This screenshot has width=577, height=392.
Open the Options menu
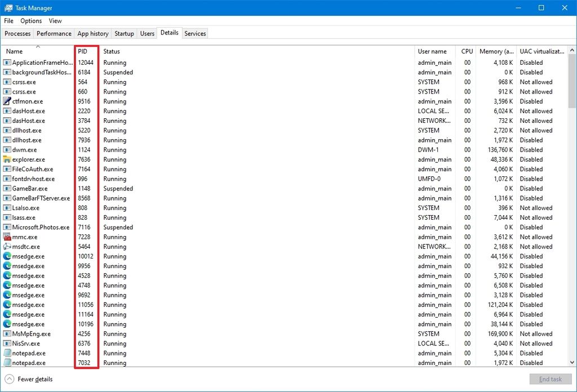(30, 21)
